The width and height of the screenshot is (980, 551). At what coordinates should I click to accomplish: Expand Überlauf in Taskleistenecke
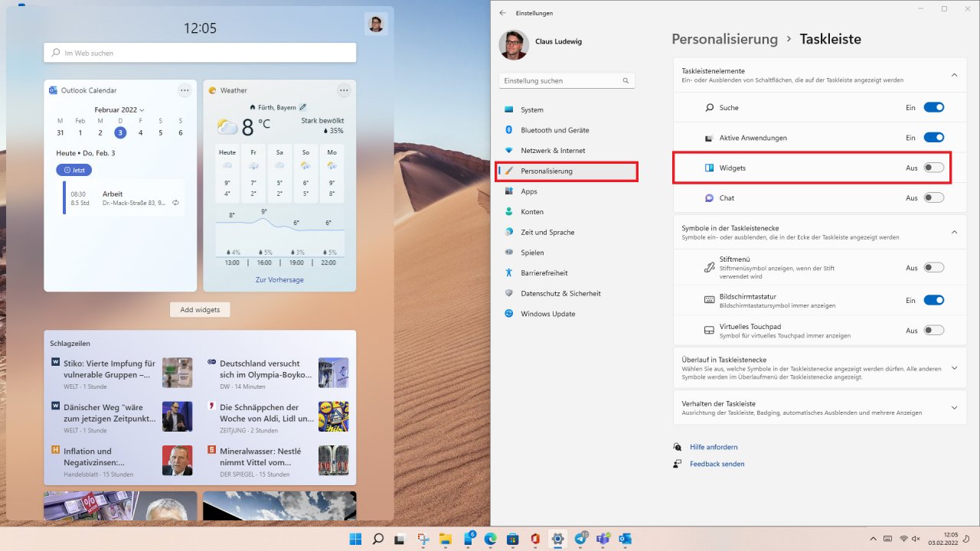[954, 368]
